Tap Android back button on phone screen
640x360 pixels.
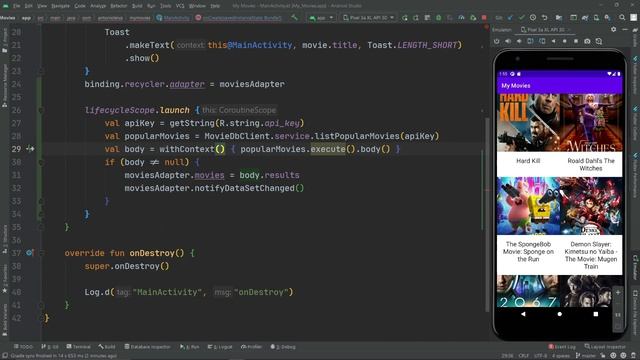click(523, 314)
